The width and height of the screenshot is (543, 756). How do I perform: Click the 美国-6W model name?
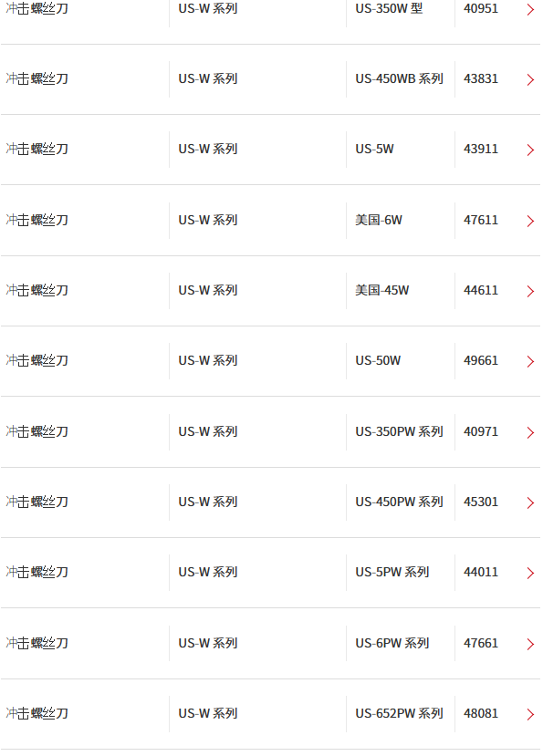[379, 220]
